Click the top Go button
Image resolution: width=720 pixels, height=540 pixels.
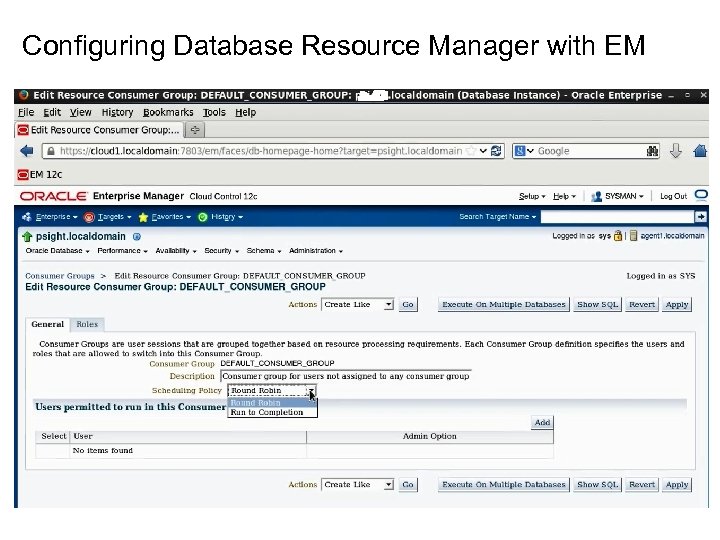(408, 304)
